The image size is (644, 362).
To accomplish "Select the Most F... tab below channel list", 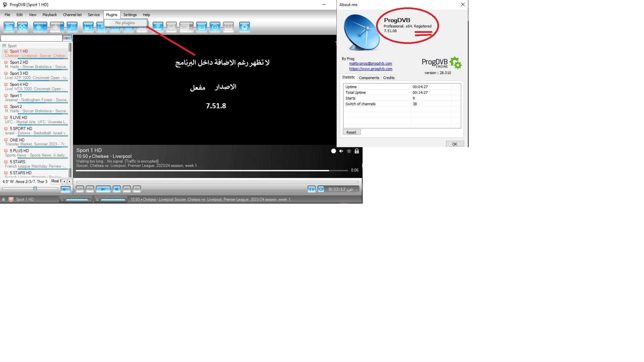I will 56,181.
